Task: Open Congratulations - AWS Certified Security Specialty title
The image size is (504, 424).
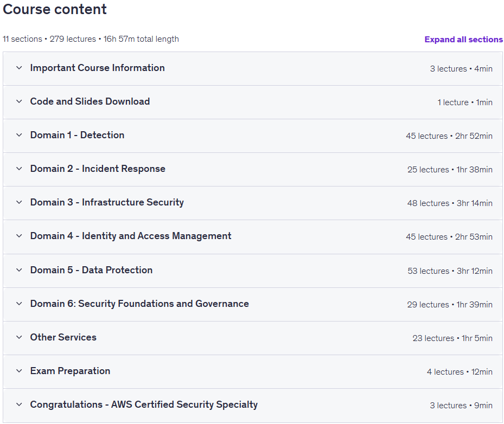Action: 144,404
